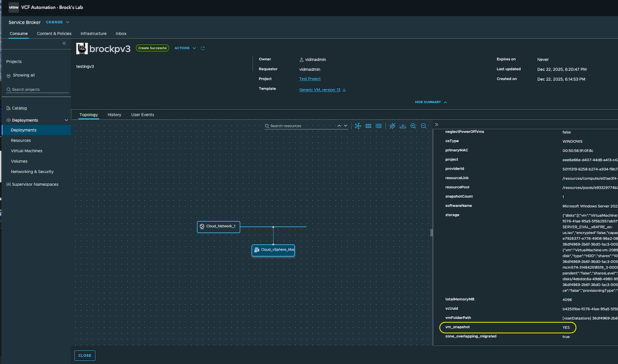Click the zoom out magnifier icon
618x364 pixels.
click(x=424, y=126)
